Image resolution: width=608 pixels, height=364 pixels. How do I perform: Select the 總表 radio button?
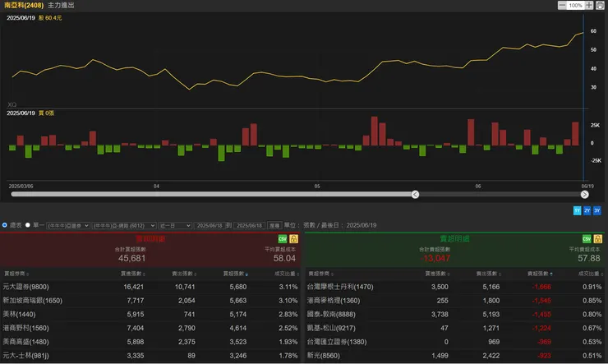pyautogui.click(x=5, y=224)
